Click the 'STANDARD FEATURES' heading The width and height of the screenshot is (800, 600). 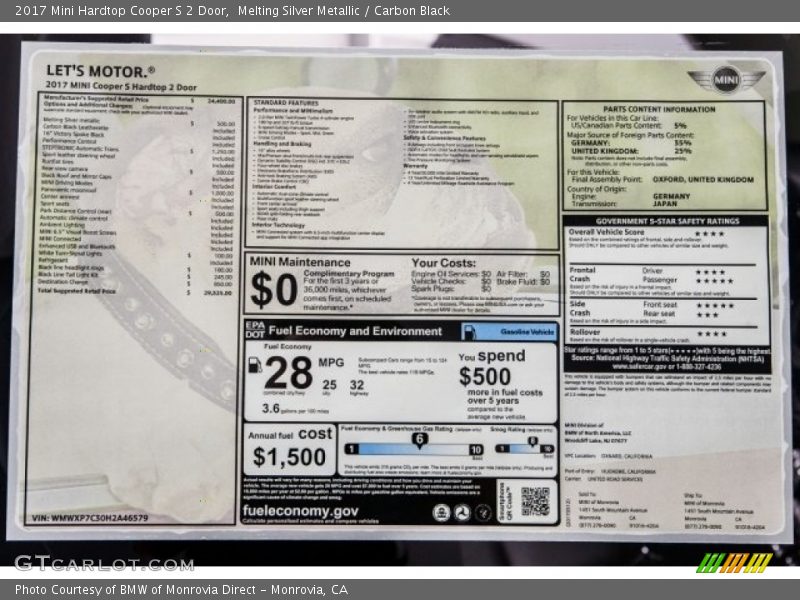pos(286,103)
